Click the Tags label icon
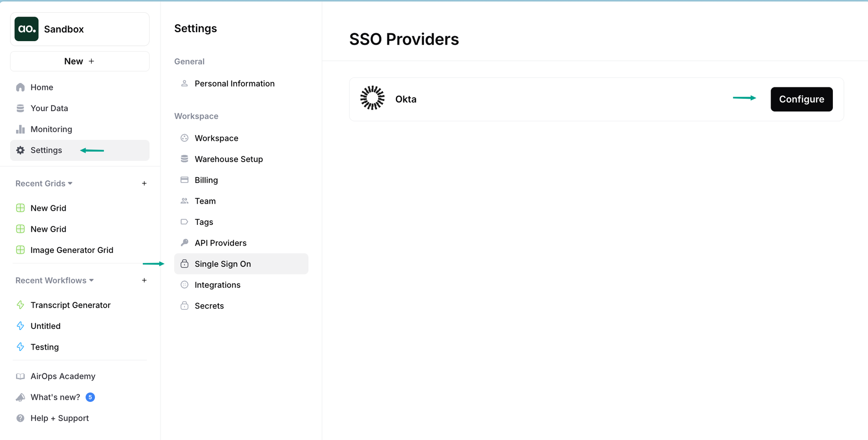The height and width of the screenshot is (440, 868). pyautogui.click(x=184, y=222)
